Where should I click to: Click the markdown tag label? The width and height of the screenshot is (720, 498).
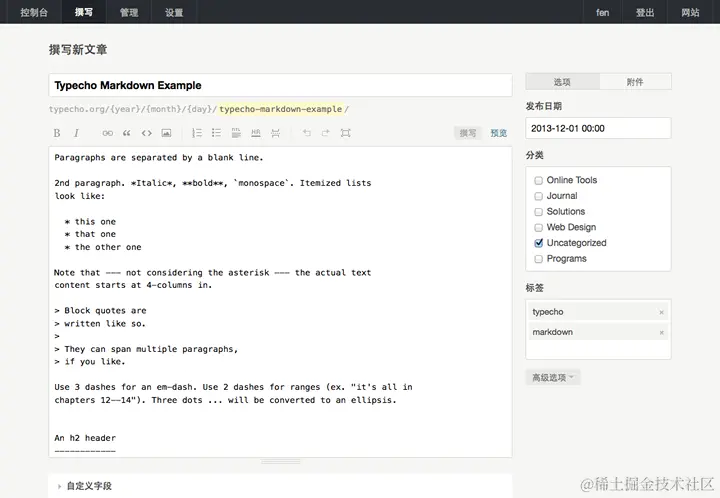[x=552, y=332]
